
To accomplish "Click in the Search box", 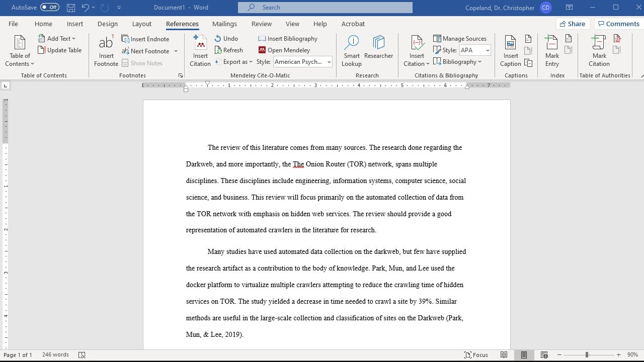I will (x=325, y=8).
